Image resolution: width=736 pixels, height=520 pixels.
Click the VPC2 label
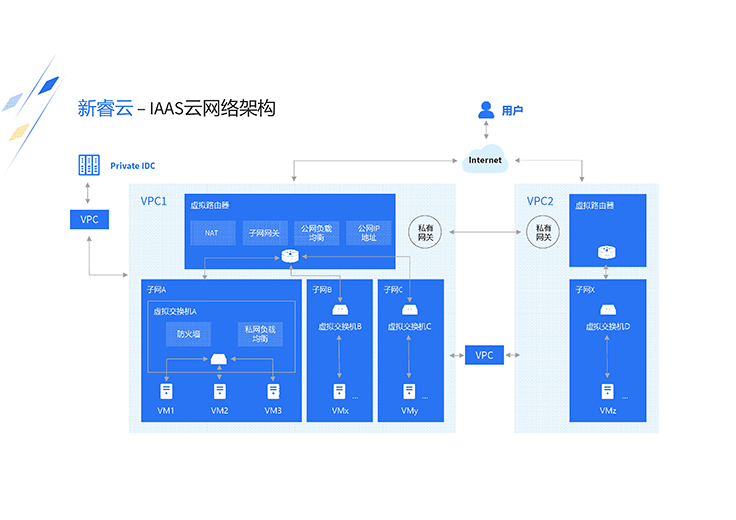click(x=540, y=201)
